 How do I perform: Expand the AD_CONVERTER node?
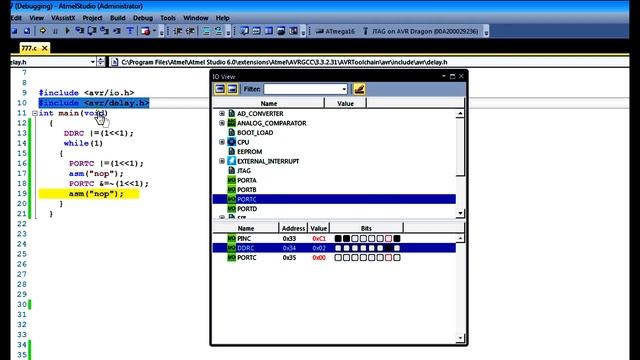222,113
